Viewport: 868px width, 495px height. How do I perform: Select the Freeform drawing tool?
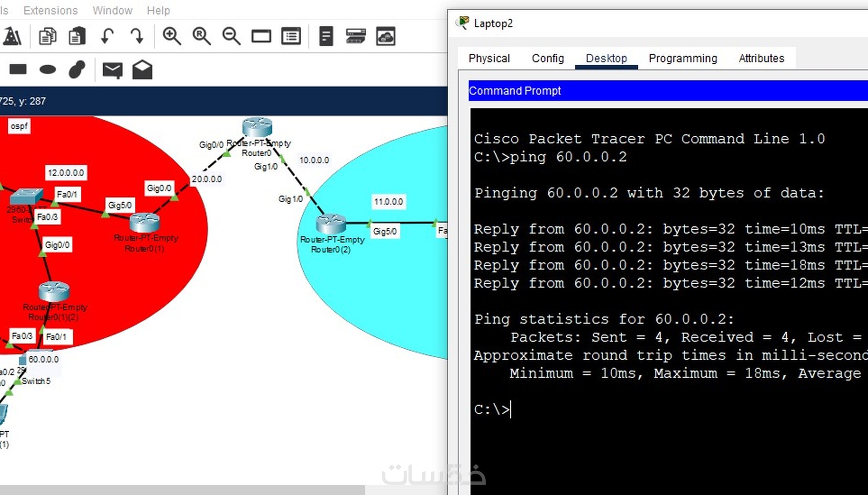pos(77,69)
